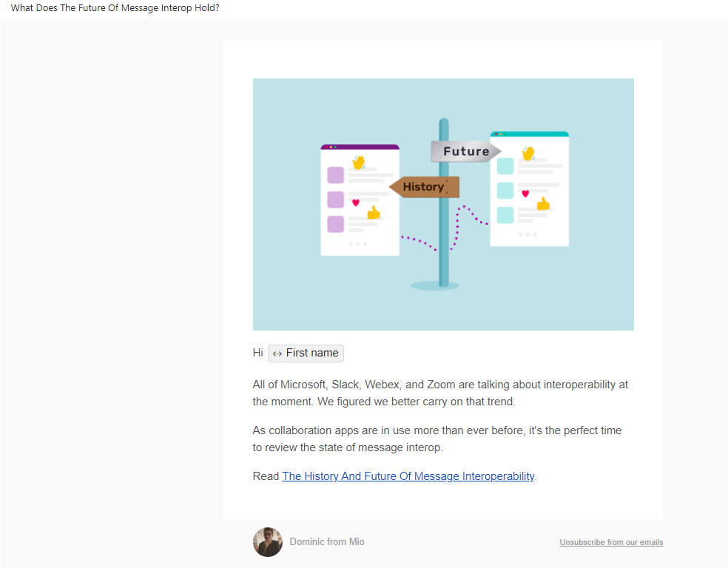The height and width of the screenshot is (568, 728).
Task: Click the "Dominic from Mio" sender name
Action: (x=326, y=541)
